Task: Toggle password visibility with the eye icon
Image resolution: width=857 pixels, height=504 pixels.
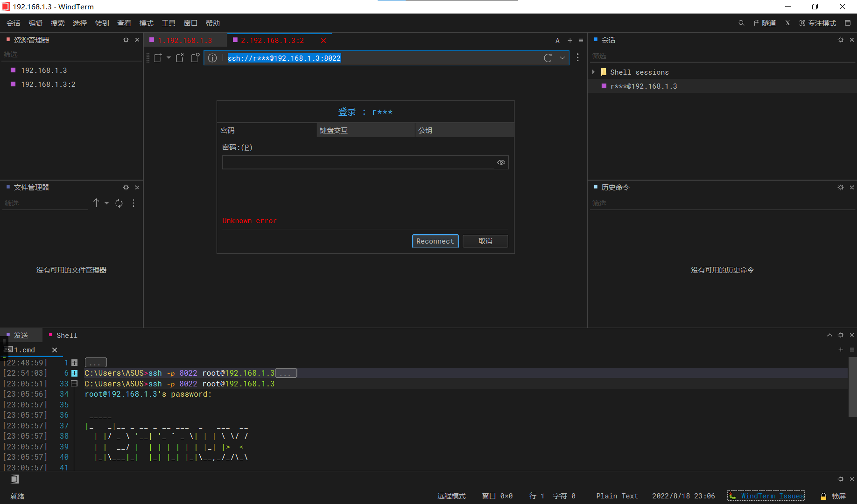Action: point(501,162)
